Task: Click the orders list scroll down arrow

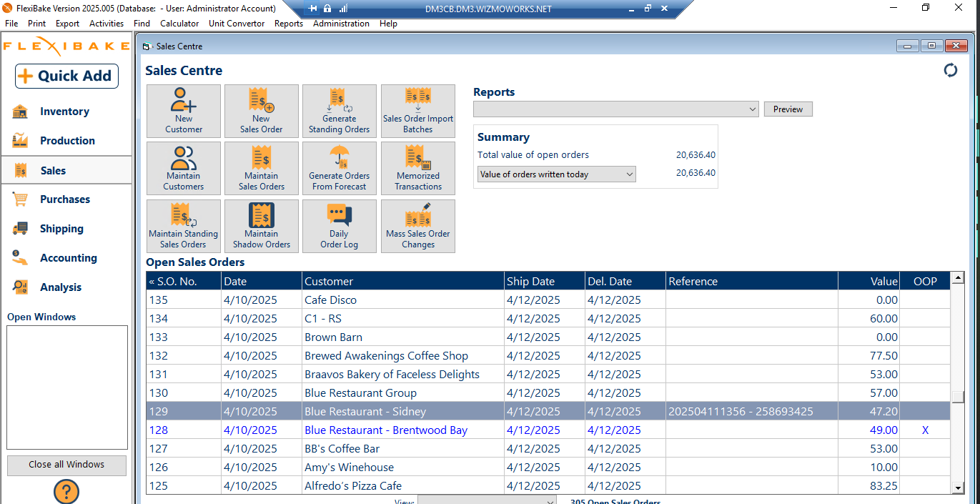Action: 958,488
